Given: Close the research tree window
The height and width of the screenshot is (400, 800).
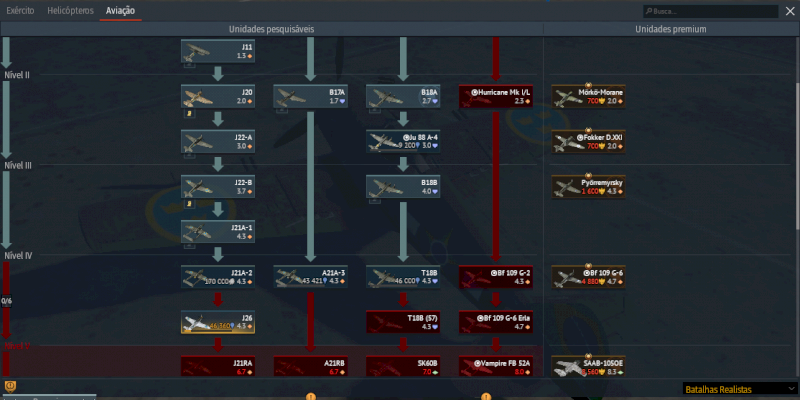Looking at the screenshot, I should pos(790,11).
